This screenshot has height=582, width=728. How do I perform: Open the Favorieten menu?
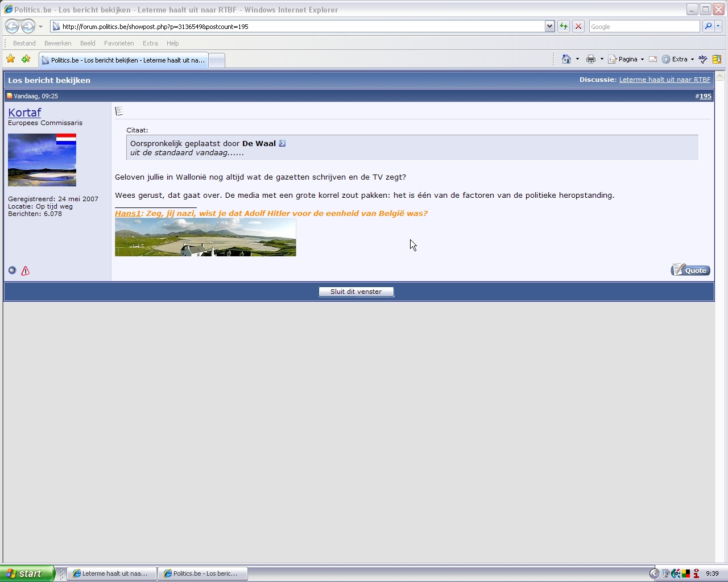click(119, 43)
